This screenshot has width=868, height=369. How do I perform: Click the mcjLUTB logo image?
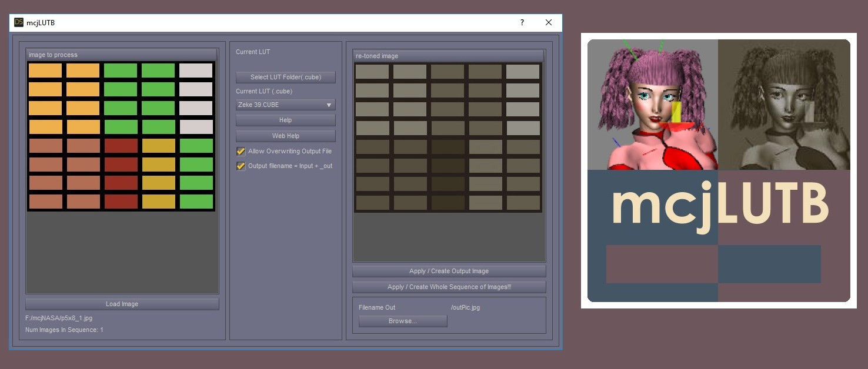click(x=719, y=170)
